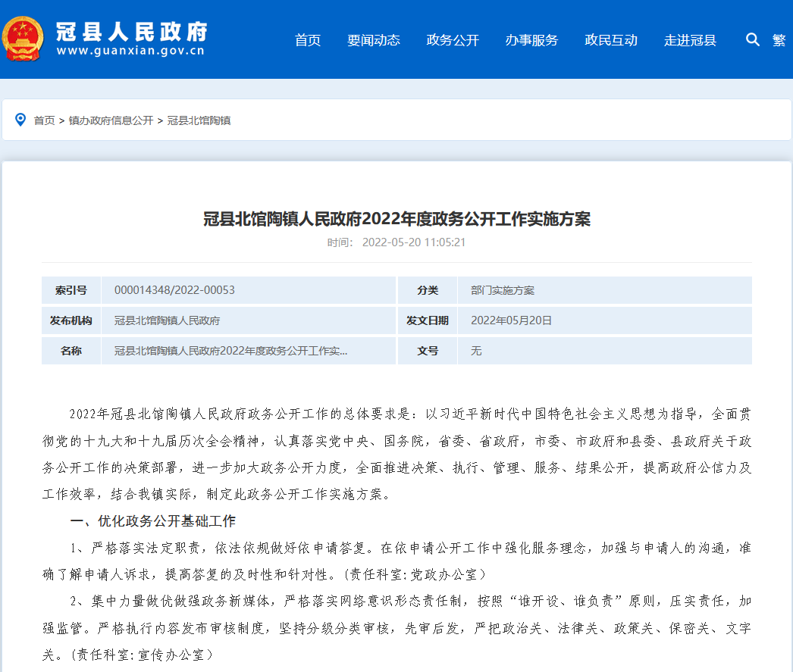The image size is (793, 672).
Task: Open the 首页 navigation menu item
Action: (308, 40)
